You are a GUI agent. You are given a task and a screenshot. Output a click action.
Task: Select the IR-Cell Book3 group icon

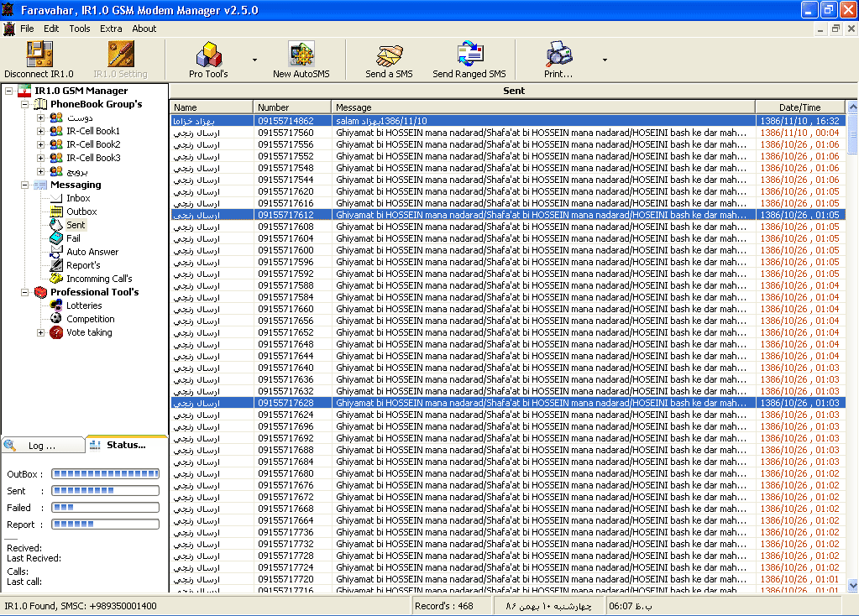point(56,158)
